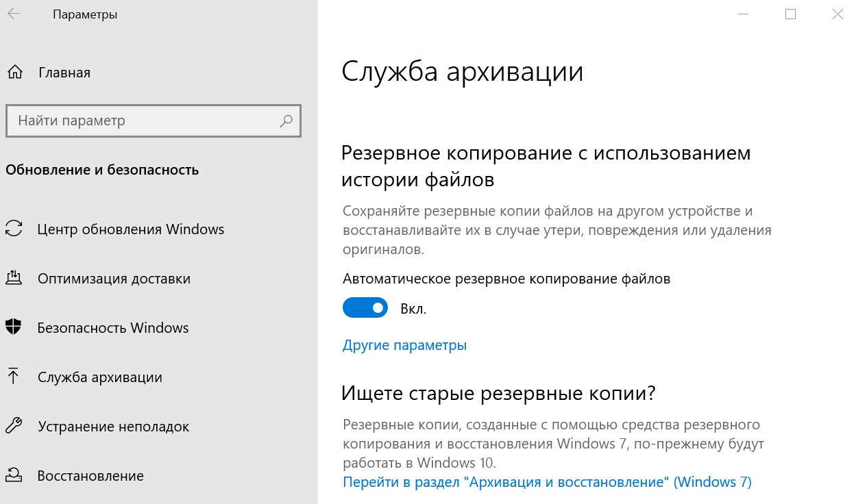Select the Безопасность Windows shield icon
Screen dimensions: 856x504
point(14,328)
